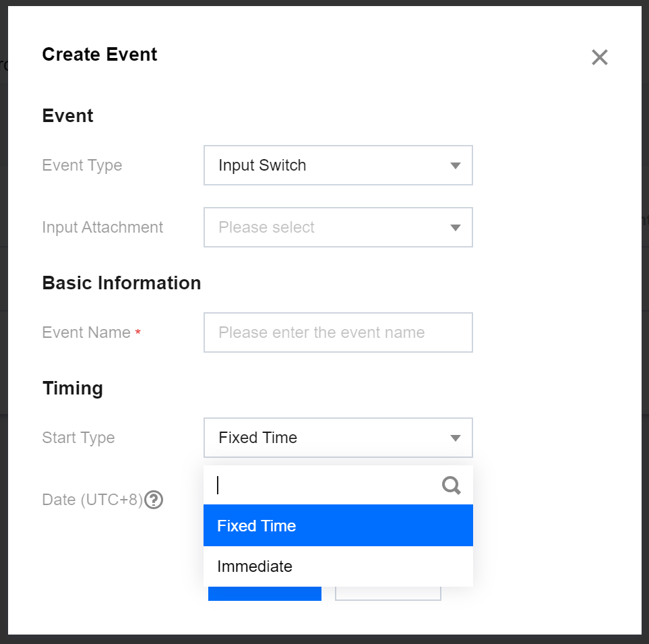The image size is (649, 644).
Task: Click the Event Type dropdown arrow
Action: click(x=455, y=166)
